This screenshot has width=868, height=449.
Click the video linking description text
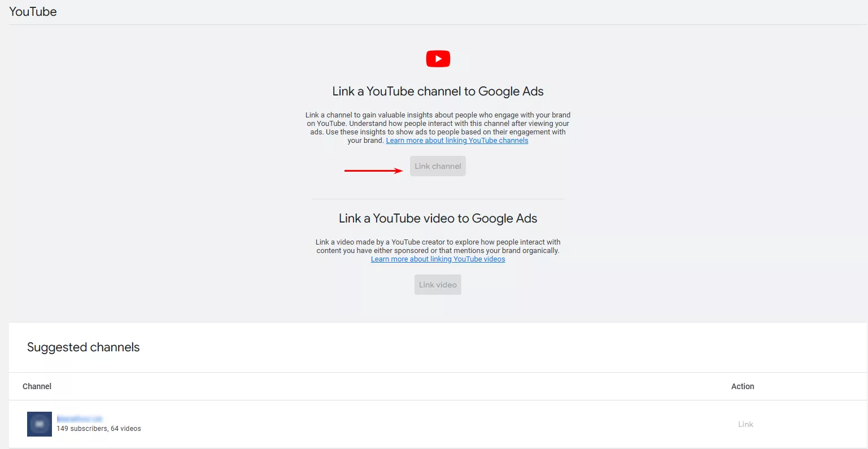click(438, 246)
